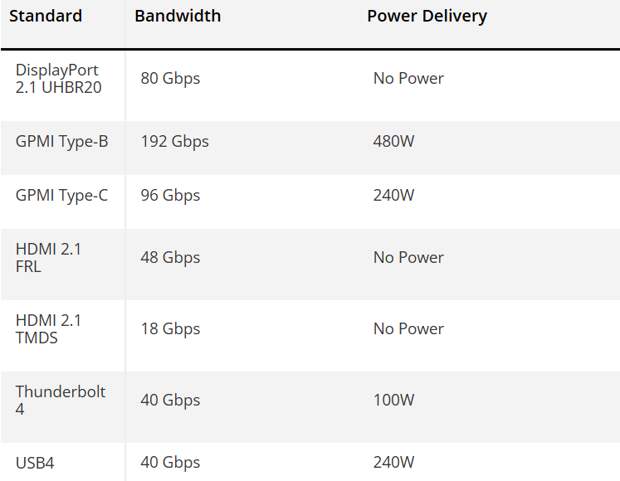Click the 192 Gbps bandwidth cell
Image resolution: width=620 pixels, height=481 pixels.
point(175,142)
